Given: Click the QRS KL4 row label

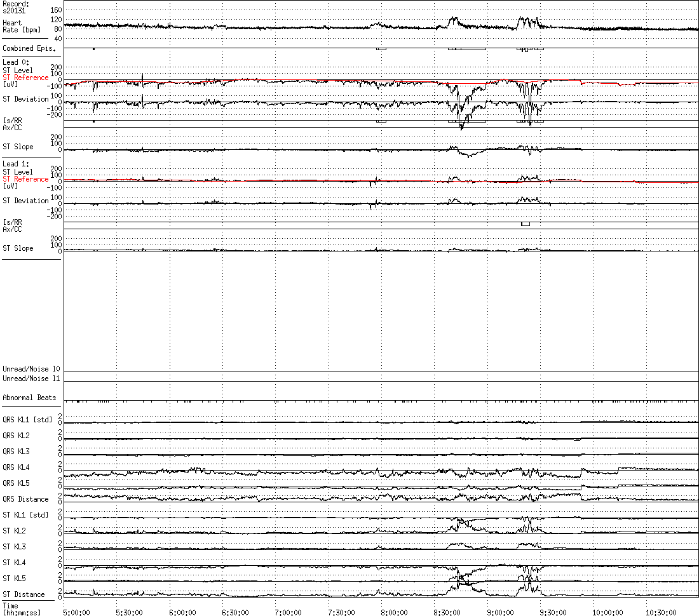Looking at the screenshot, I should [x=16, y=467].
